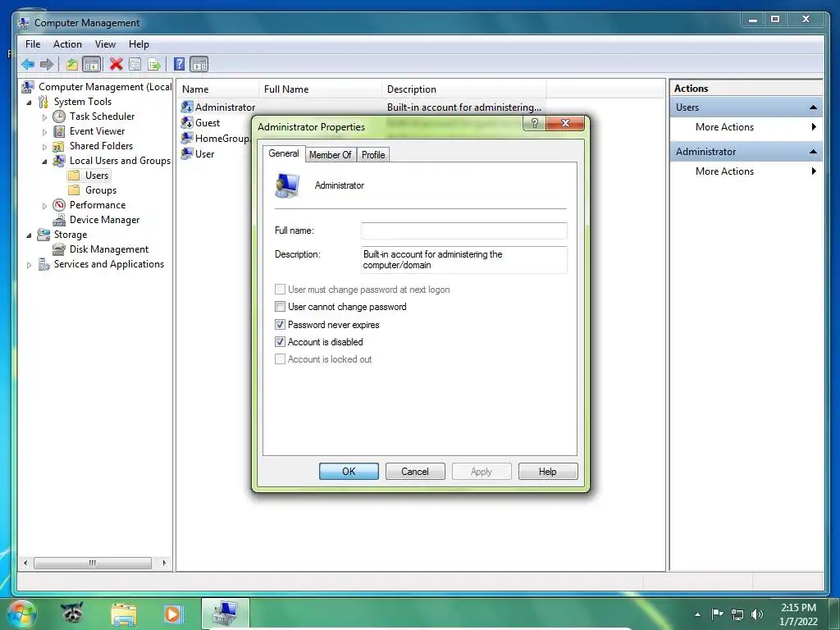The height and width of the screenshot is (630, 840).
Task: Select Event Viewer icon in tree
Action: point(59,131)
